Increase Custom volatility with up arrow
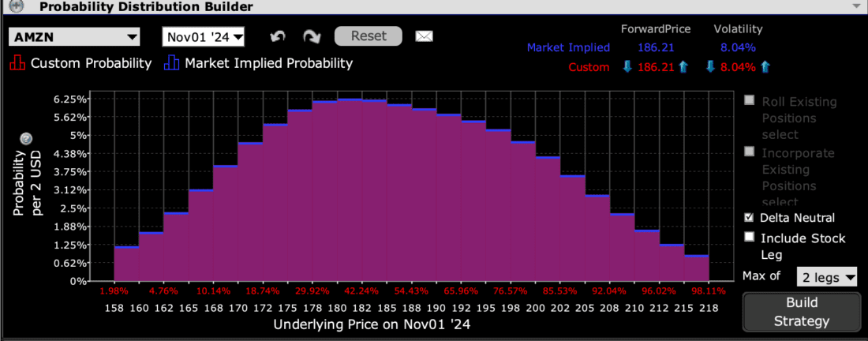The height and width of the screenshot is (341, 868). tap(765, 67)
